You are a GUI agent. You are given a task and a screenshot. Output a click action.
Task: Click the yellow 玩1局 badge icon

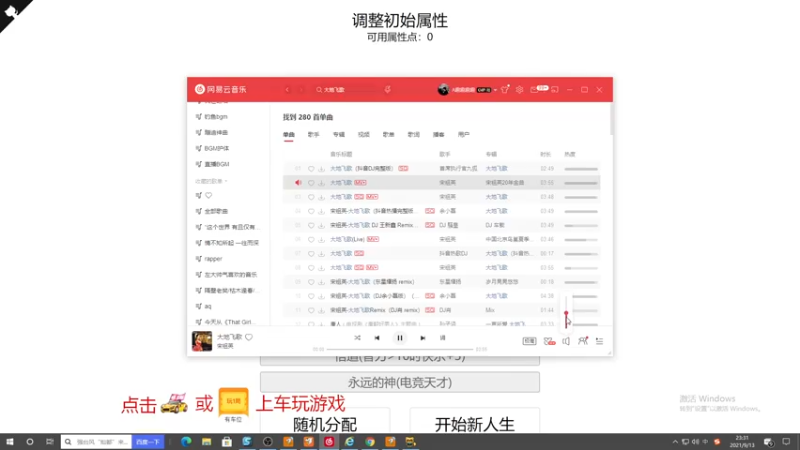tap(234, 402)
